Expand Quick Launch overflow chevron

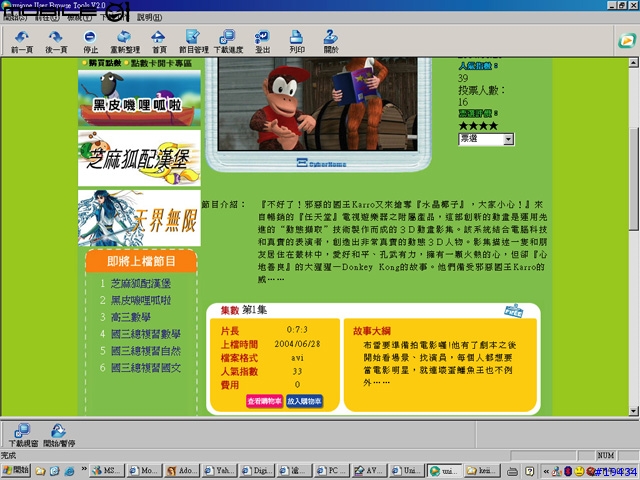(x=84, y=469)
